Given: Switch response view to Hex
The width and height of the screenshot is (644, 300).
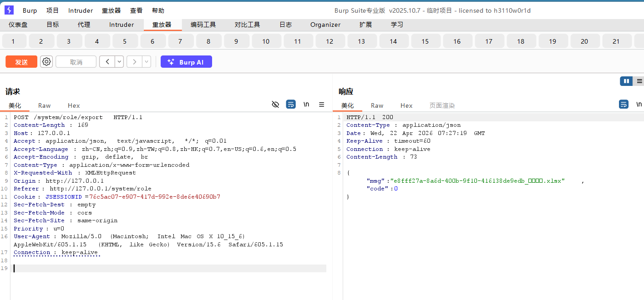Looking at the screenshot, I should (x=406, y=105).
